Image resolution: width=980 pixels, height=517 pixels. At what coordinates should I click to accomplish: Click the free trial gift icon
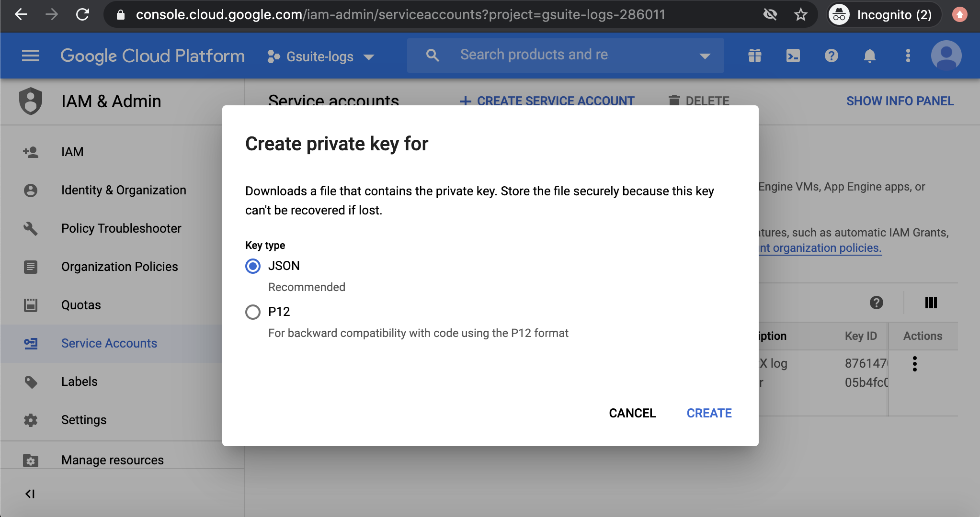click(754, 56)
